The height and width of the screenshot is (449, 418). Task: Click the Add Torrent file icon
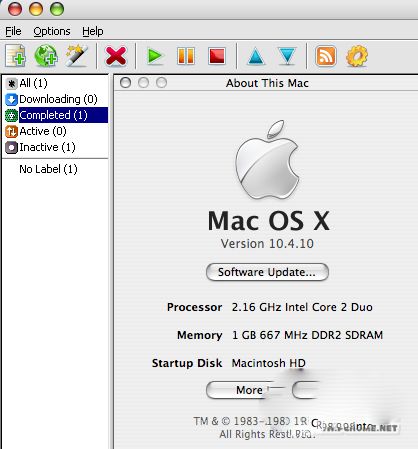point(15,55)
